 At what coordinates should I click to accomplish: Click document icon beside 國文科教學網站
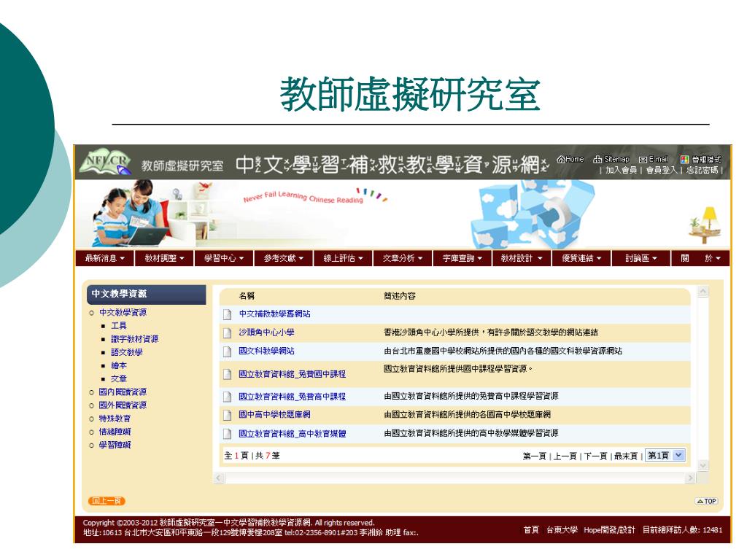pos(228,351)
